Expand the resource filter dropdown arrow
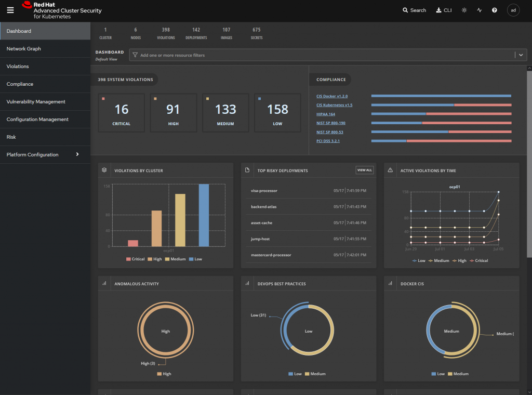The width and height of the screenshot is (532, 395). (x=521, y=55)
